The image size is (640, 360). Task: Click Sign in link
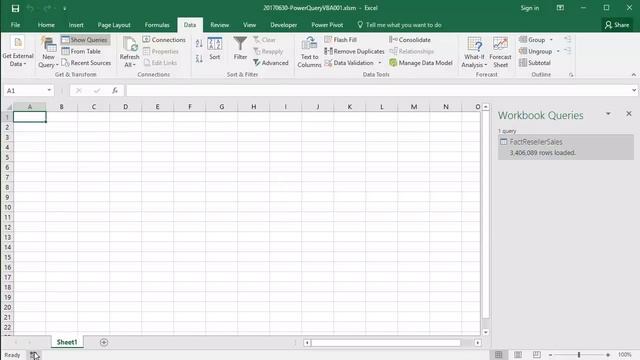pos(529,8)
